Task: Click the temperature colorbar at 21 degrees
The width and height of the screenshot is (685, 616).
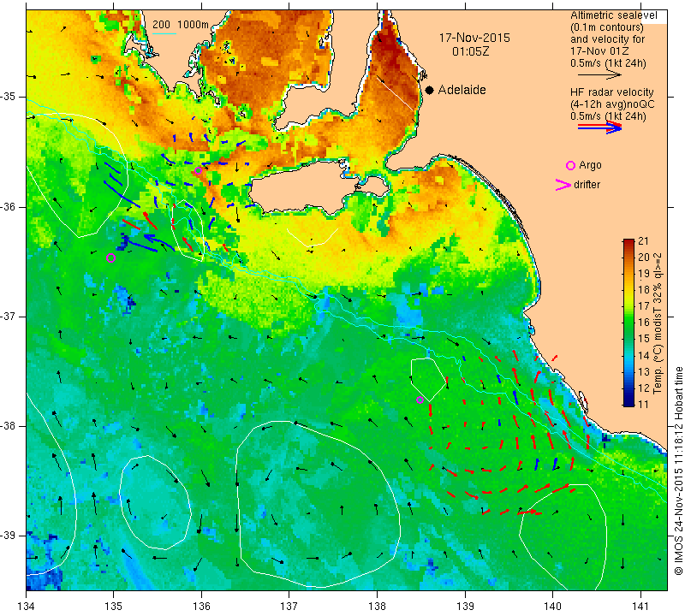Action: [628, 241]
